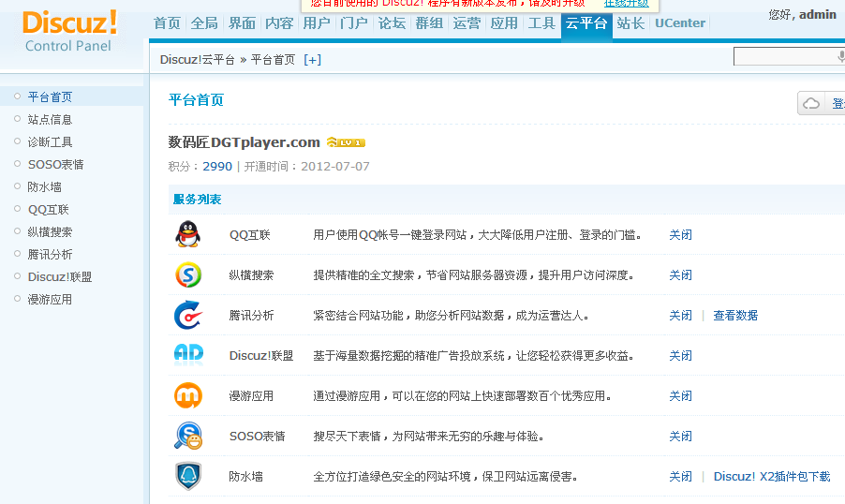Image resolution: width=845 pixels, height=504 pixels.
Task: Click the 腾讯分析 blue gauge icon
Action: pos(188,315)
